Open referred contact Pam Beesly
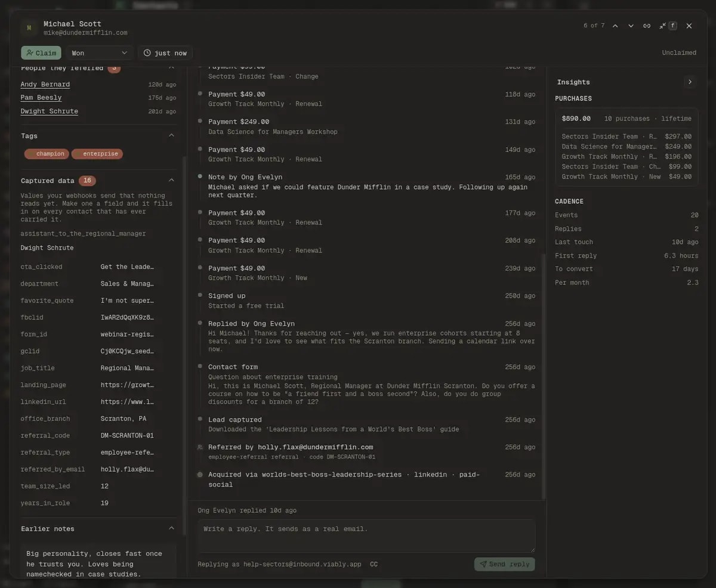Viewport: 716px width, 588px height. 41,98
